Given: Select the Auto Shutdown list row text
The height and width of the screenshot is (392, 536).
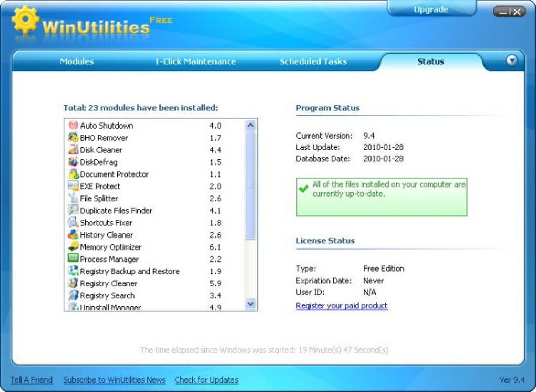Looking at the screenshot, I should (107, 126).
